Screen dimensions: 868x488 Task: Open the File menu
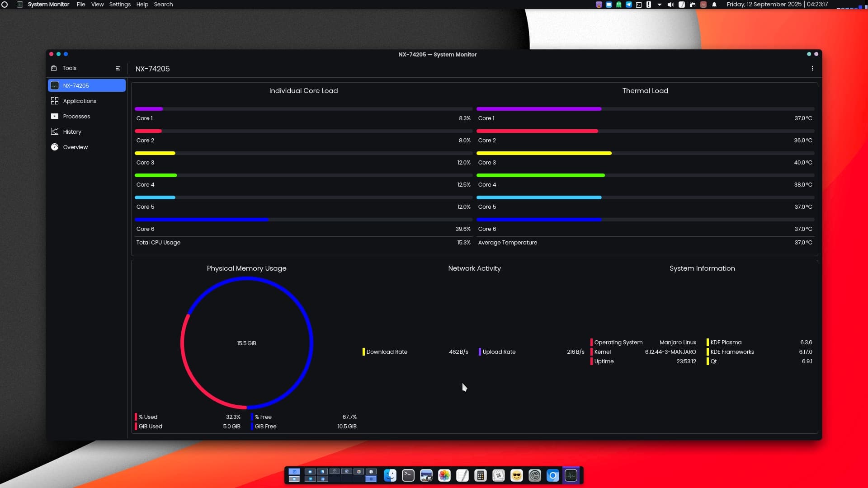(80, 5)
